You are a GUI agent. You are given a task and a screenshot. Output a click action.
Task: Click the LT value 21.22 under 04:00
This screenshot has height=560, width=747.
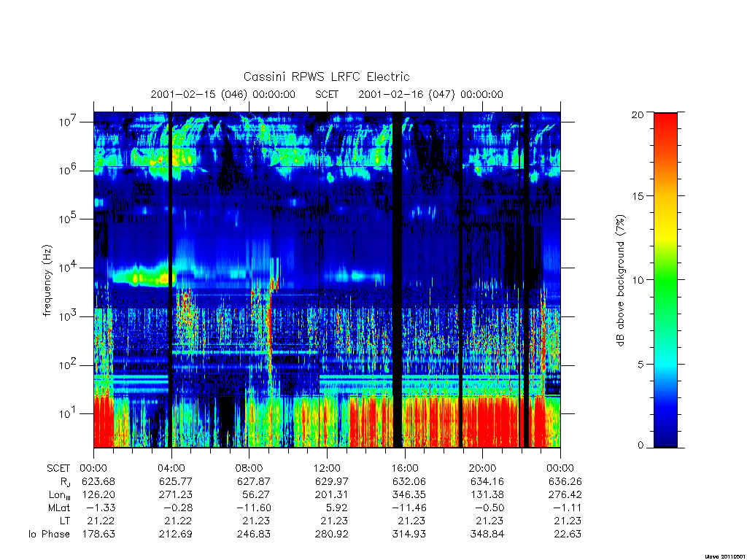pyautogui.click(x=179, y=521)
